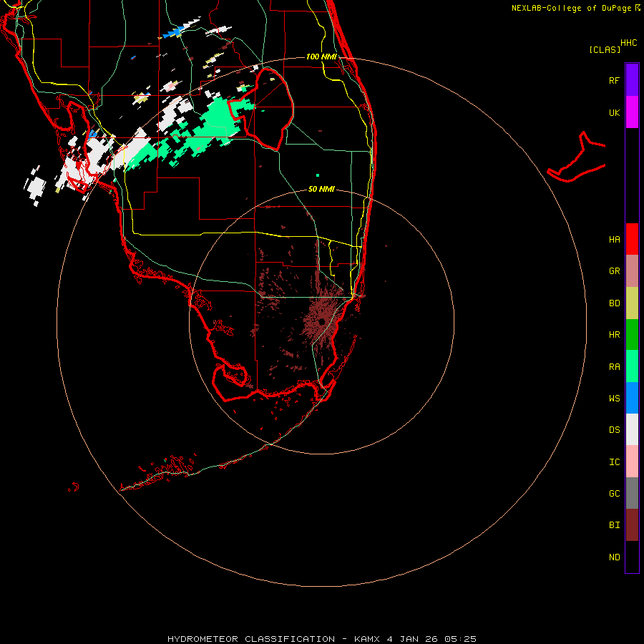Click the IC legend label

614,462
